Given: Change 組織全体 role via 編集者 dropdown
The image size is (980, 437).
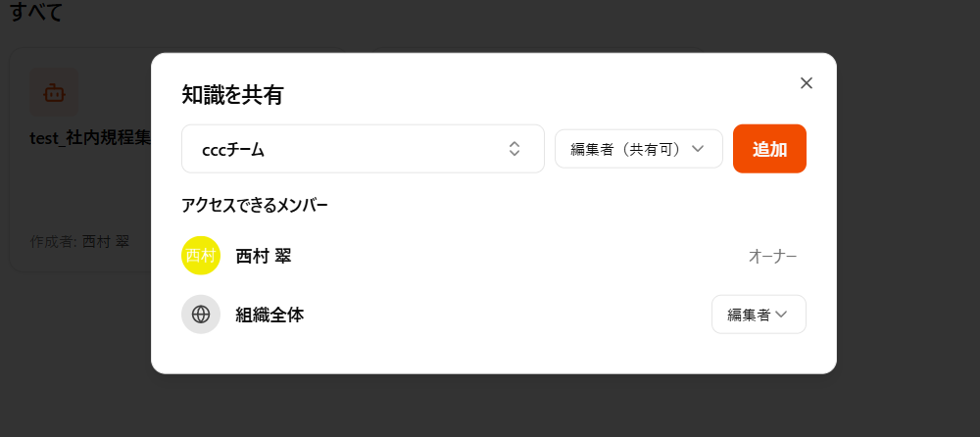Looking at the screenshot, I should tap(759, 315).
